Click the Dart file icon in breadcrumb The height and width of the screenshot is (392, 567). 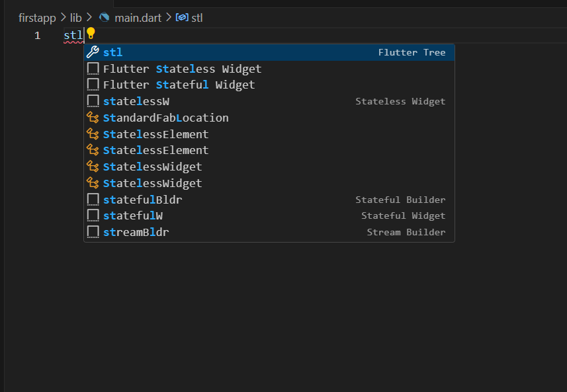pyautogui.click(x=104, y=17)
